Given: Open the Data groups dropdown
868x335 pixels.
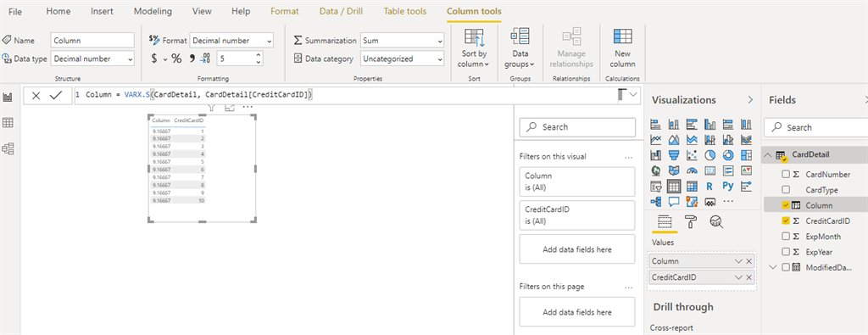Looking at the screenshot, I should [x=520, y=48].
